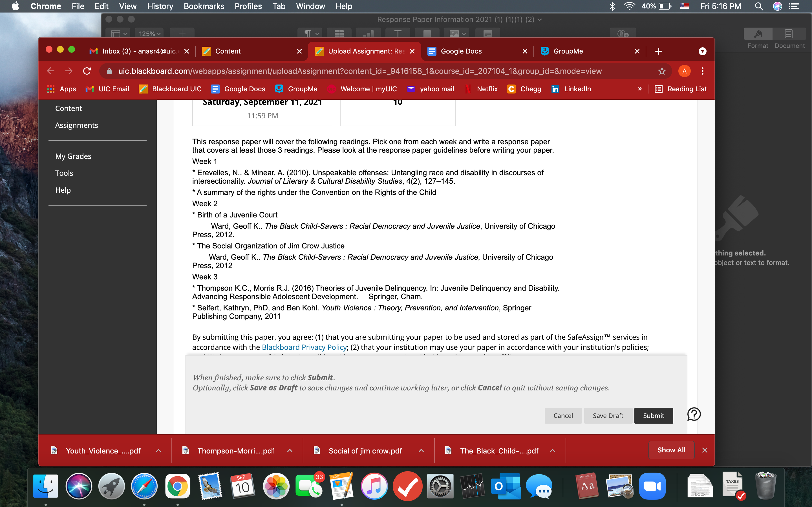Launch Zoom from the dock
The height and width of the screenshot is (507, 812).
coord(652,486)
